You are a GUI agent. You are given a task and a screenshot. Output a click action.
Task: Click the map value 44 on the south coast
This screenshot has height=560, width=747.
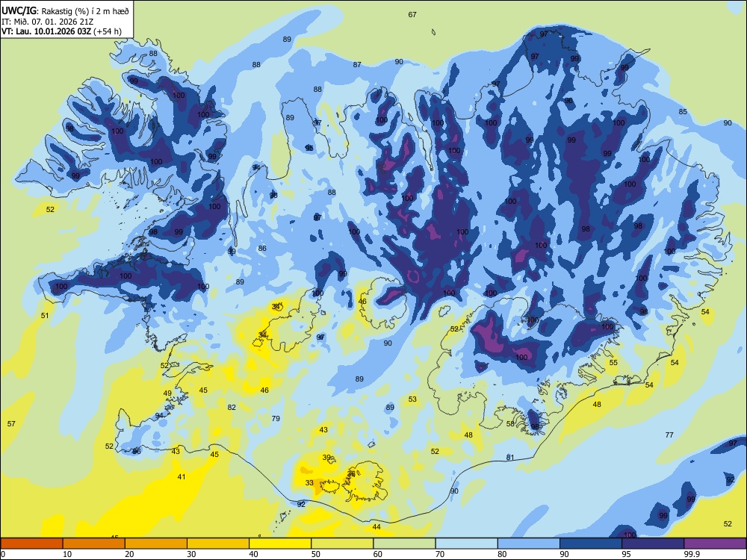pyautogui.click(x=376, y=526)
